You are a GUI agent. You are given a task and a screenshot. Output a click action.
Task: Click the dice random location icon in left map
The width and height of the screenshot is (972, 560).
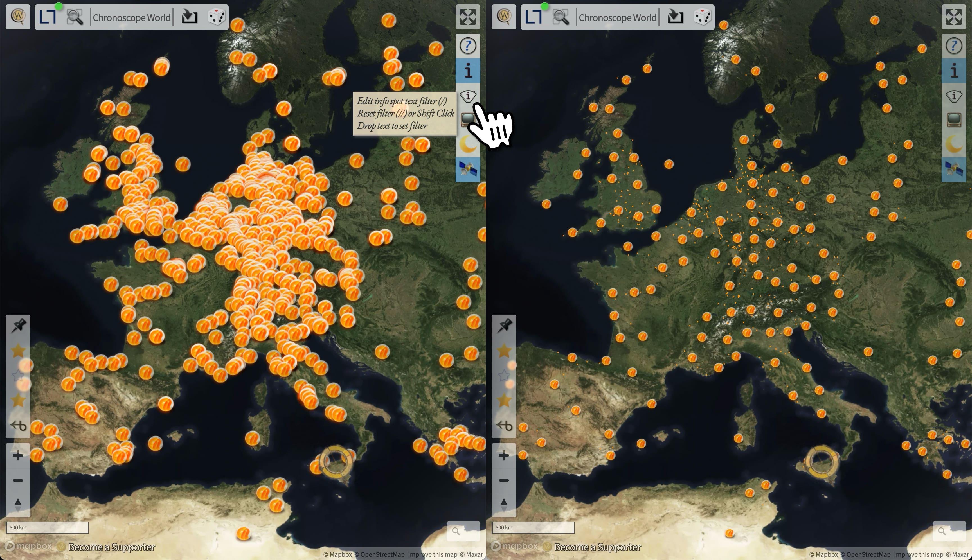[216, 17]
